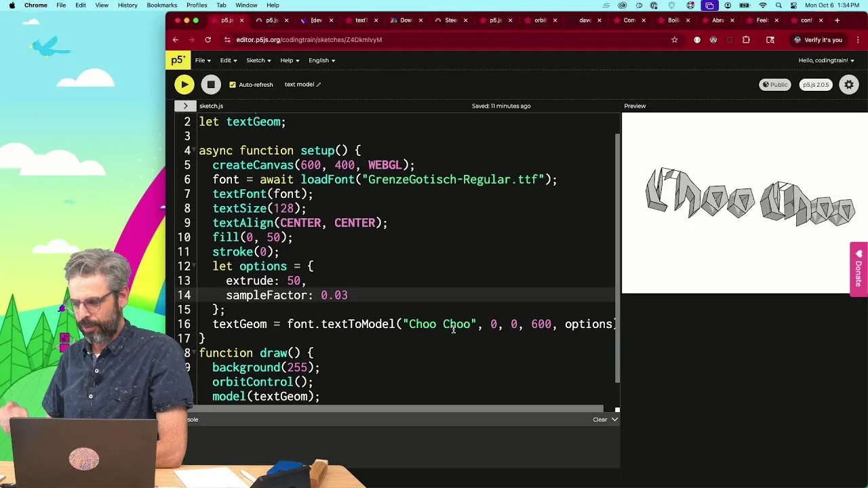Viewport: 868px width, 488px height.
Task: Click the p5* logo icon
Action: click(178, 60)
